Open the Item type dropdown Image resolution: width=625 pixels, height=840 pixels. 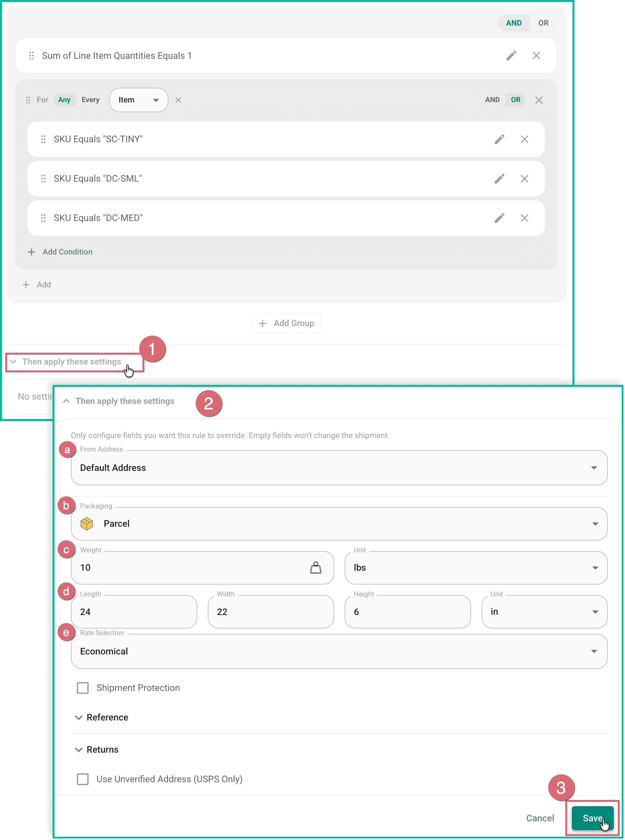coord(139,100)
